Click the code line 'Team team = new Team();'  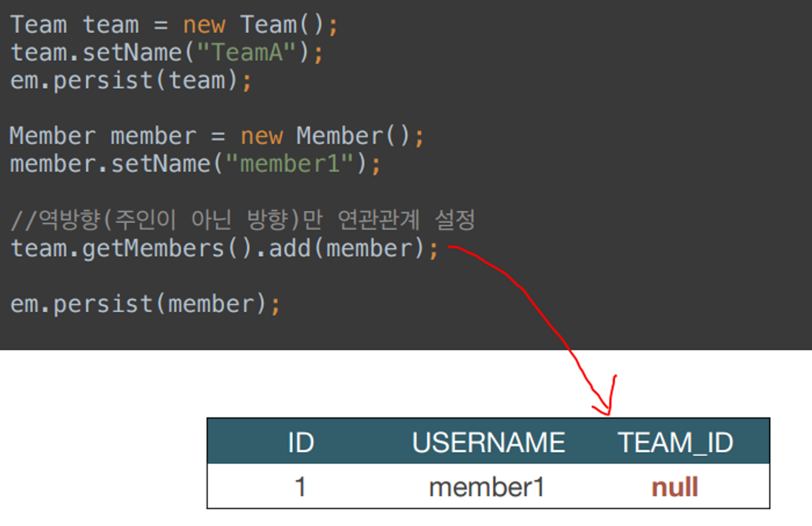pos(174,25)
